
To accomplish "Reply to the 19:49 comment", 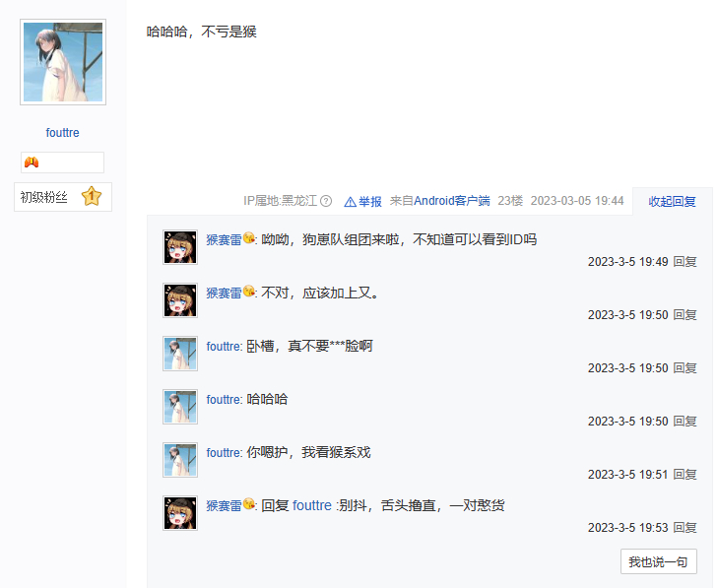I will pyautogui.click(x=685, y=262).
